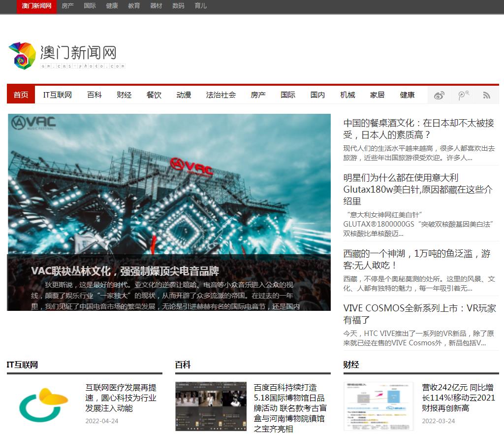Open 房产 in the main navigation bar

(258, 95)
